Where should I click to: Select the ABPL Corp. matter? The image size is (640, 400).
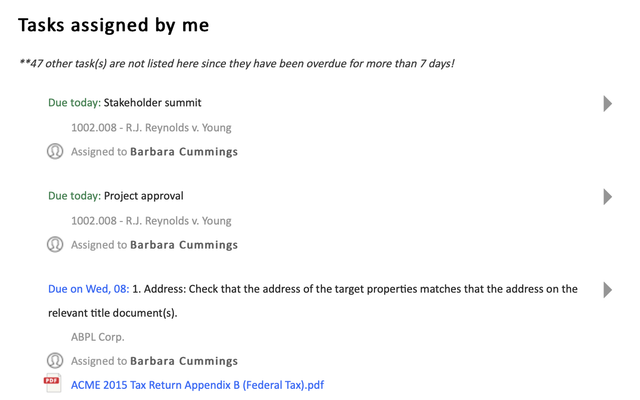click(x=98, y=337)
